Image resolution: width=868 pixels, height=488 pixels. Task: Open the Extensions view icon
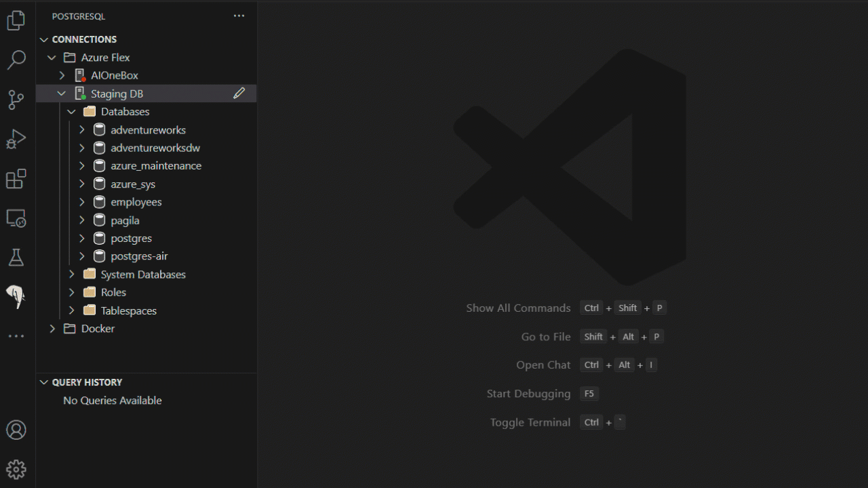(x=16, y=179)
